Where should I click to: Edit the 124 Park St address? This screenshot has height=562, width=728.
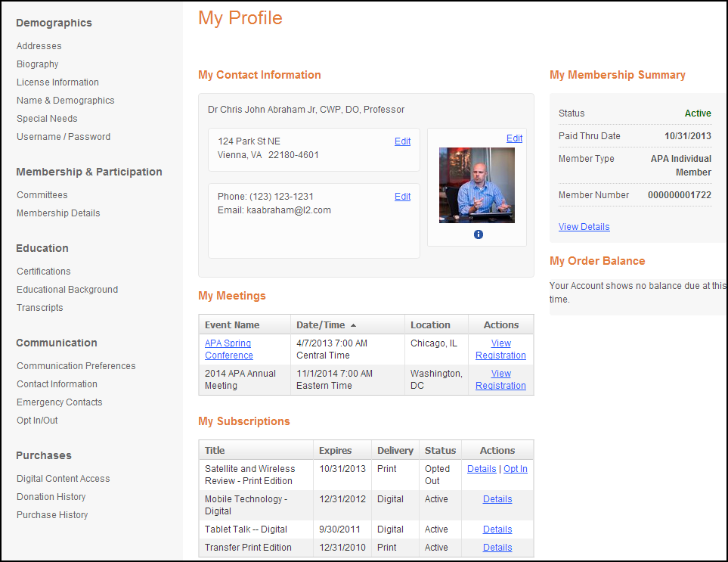[x=402, y=141]
